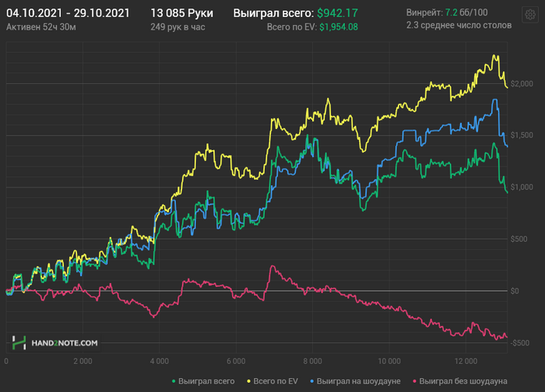Click the pink dot of 'Выиграл без шоудауна'

click(414, 382)
